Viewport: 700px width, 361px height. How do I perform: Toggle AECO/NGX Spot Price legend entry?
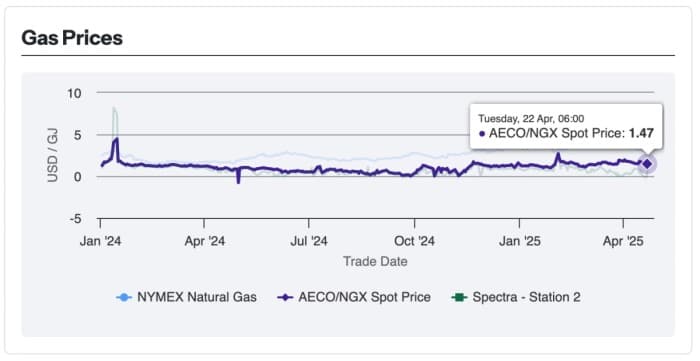click(354, 297)
